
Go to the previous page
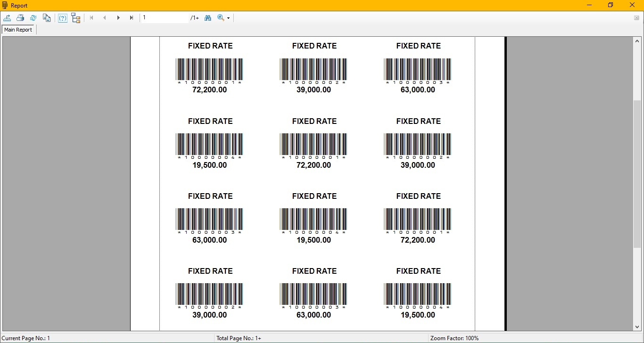[x=105, y=18]
